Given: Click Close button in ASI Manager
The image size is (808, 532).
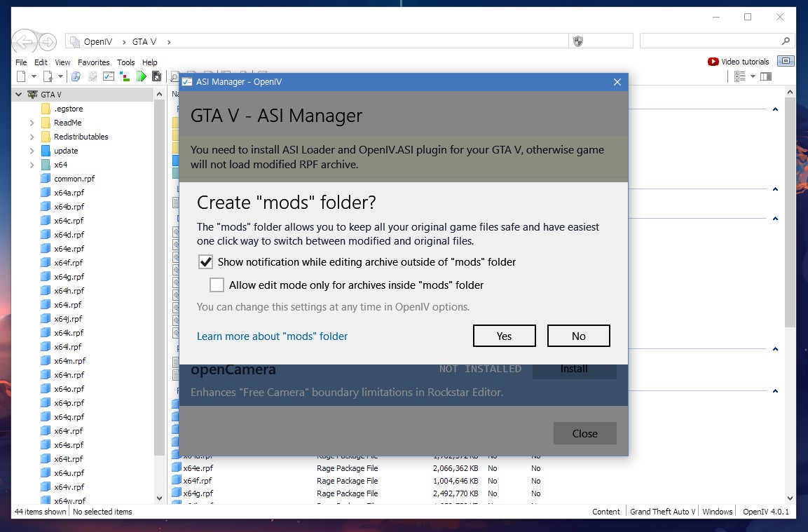Looking at the screenshot, I should click(585, 434).
